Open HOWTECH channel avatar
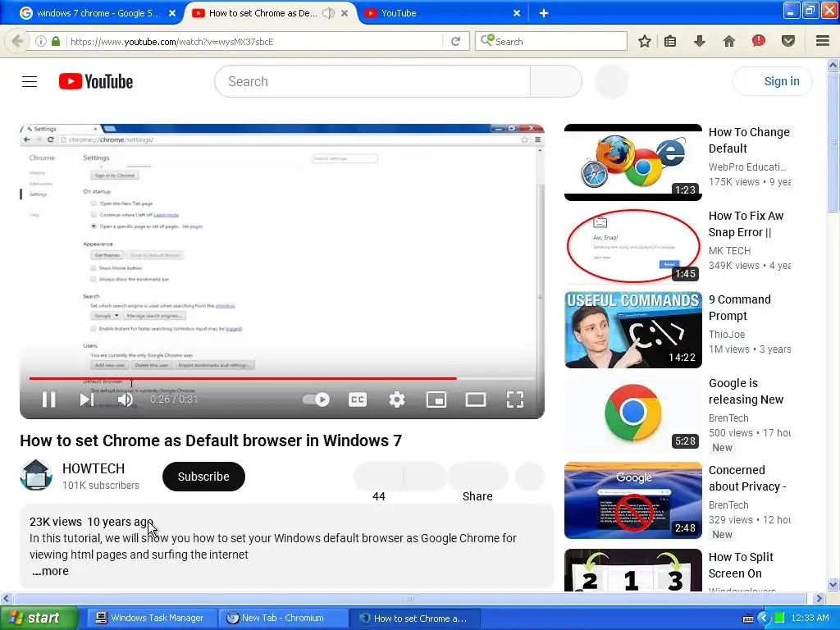Image resolution: width=840 pixels, height=630 pixels. click(x=36, y=475)
